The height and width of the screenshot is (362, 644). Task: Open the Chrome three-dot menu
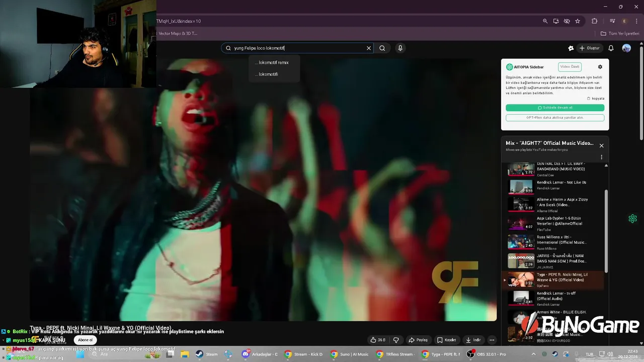click(635, 21)
